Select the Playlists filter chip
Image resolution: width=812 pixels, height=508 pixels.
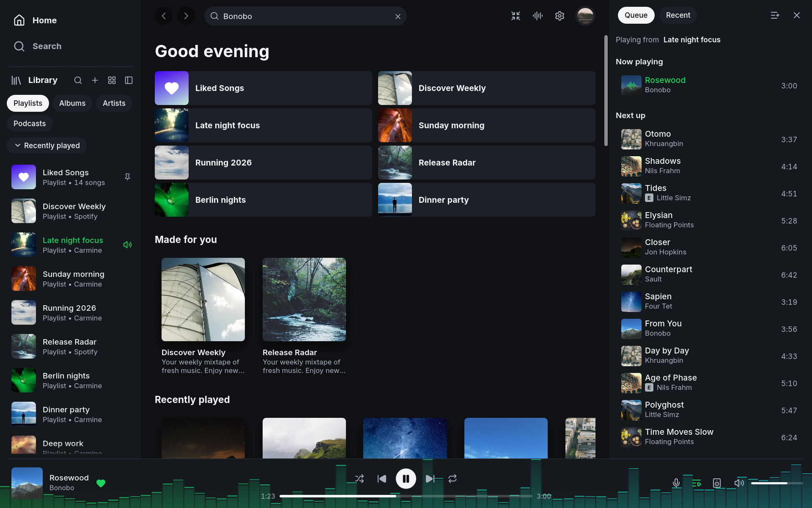point(28,103)
